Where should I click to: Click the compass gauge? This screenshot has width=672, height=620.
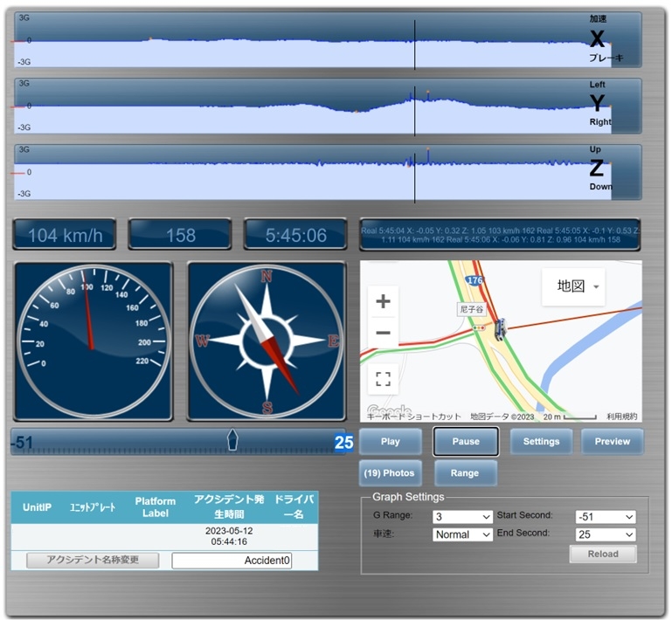click(x=265, y=341)
